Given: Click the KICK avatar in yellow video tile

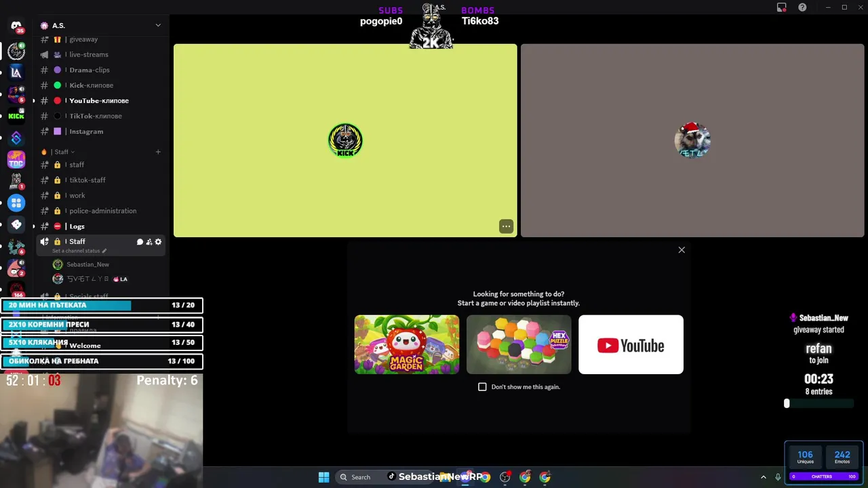Looking at the screenshot, I should 345,140.
